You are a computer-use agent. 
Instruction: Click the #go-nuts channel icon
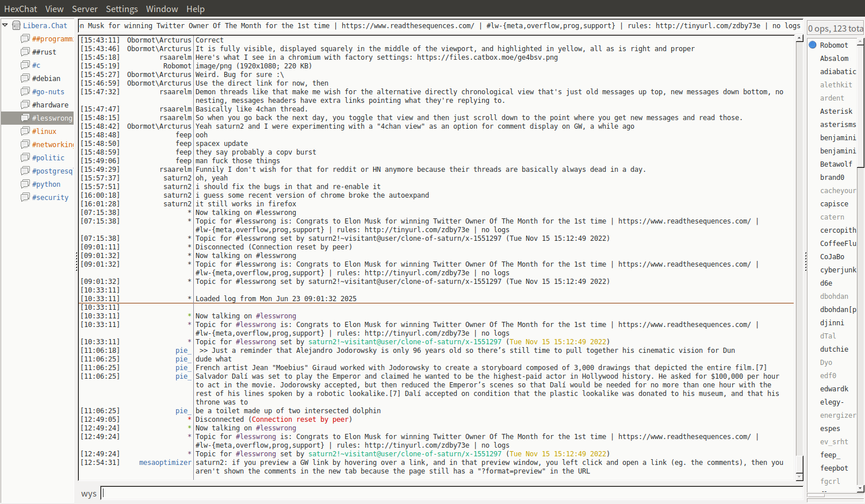tap(25, 91)
